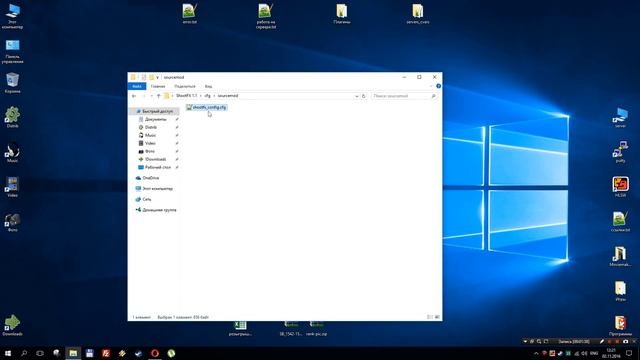The image size is (640, 360).
Task: Select Music desktop shortcut
Action: pos(12,152)
